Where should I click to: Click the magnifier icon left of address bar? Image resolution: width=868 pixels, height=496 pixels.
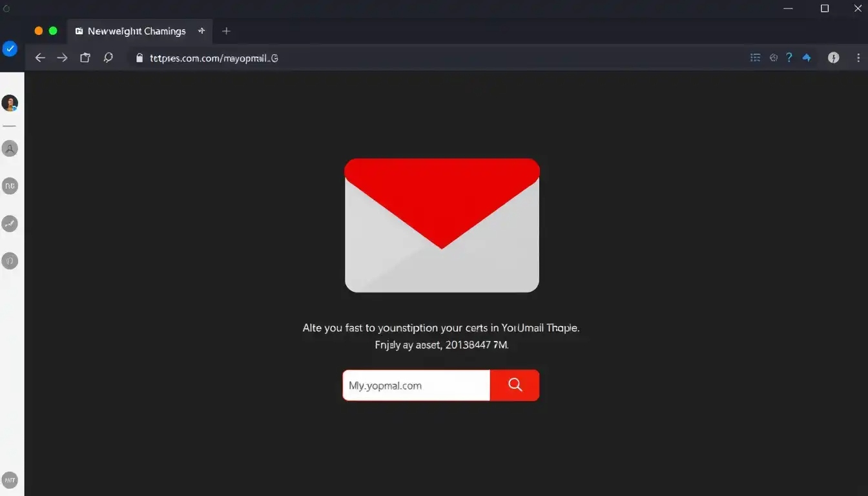[x=108, y=57]
